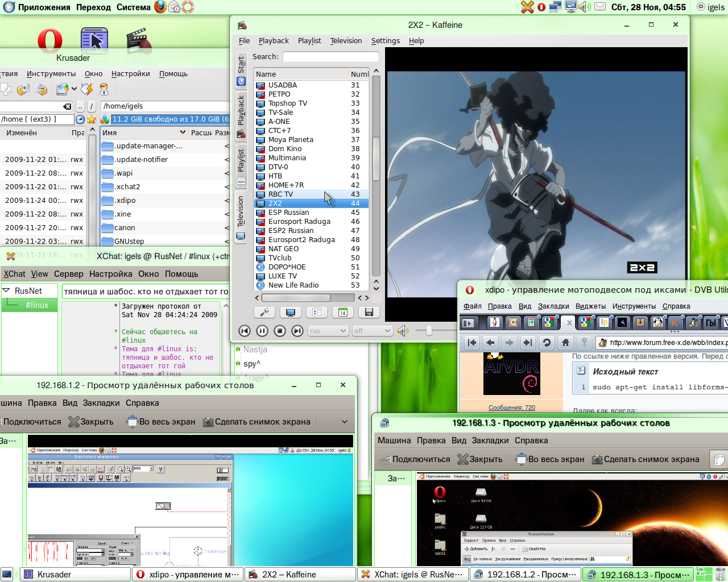
Task: Open Kaffeine Settings menu
Action: (x=386, y=41)
